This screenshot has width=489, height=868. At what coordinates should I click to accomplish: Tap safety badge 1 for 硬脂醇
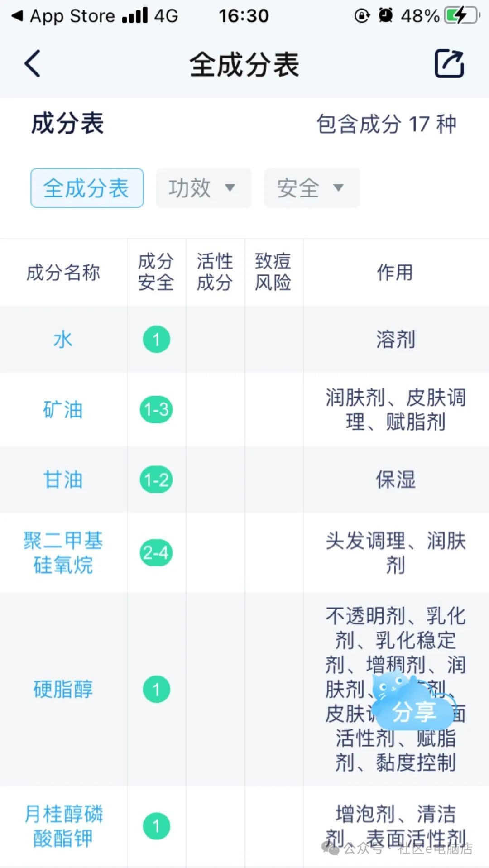156,690
